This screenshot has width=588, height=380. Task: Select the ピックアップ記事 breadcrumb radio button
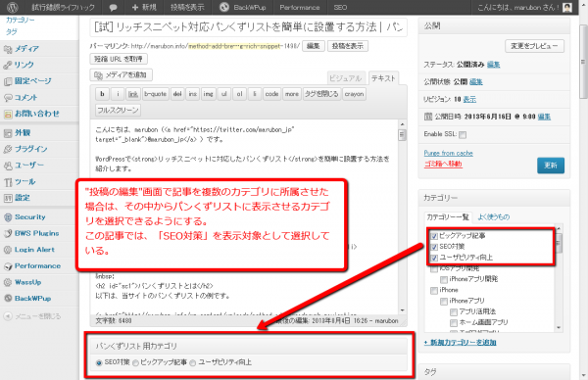coord(135,362)
